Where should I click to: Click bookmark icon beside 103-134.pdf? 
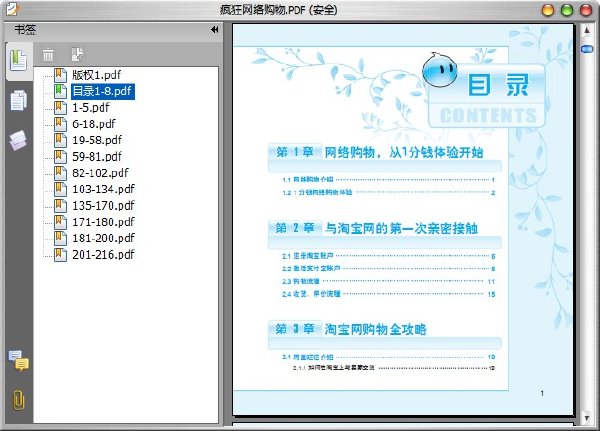[x=60, y=189]
